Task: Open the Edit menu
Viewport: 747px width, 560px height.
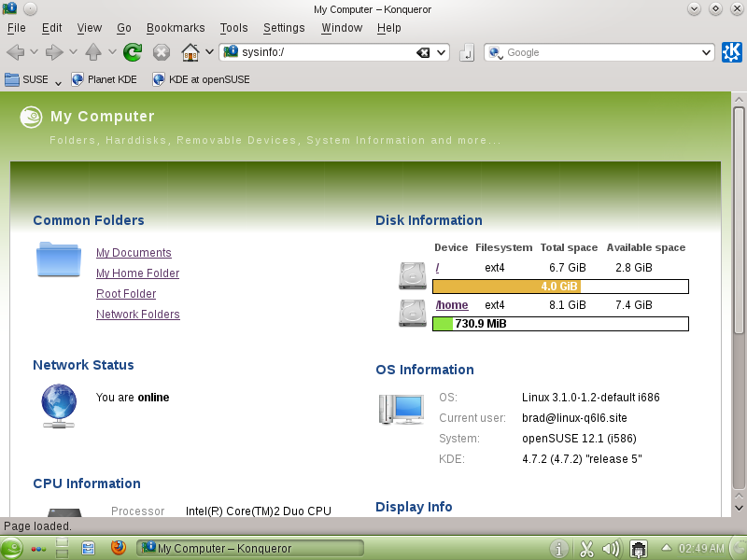Action: (51, 28)
